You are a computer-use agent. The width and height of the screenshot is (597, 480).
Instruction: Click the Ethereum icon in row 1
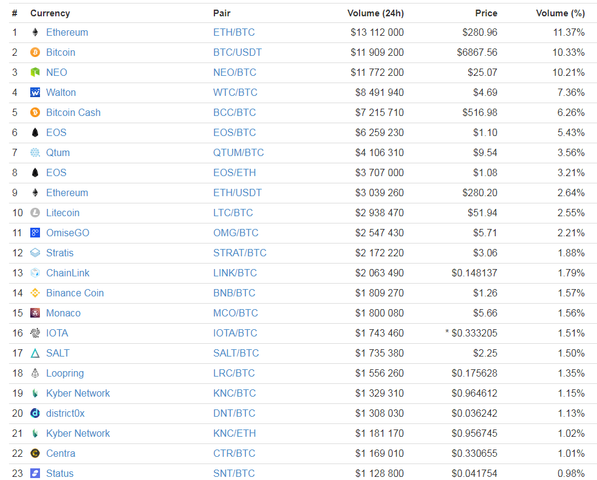[x=35, y=32]
